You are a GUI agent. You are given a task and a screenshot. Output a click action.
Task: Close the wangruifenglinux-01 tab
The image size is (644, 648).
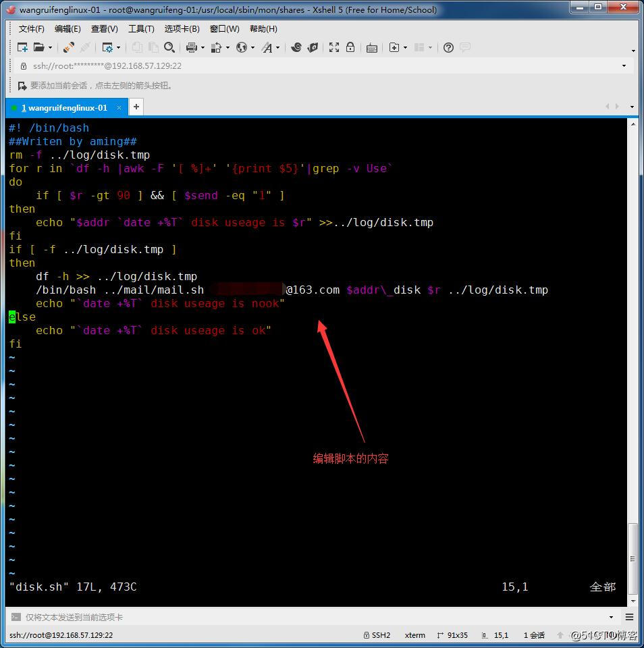[119, 108]
